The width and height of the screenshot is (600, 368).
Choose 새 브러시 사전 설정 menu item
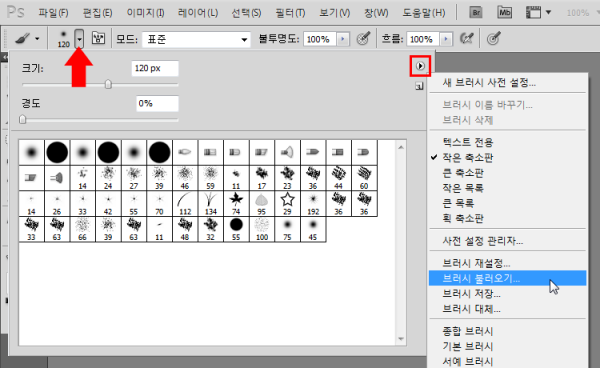click(x=507, y=82)
